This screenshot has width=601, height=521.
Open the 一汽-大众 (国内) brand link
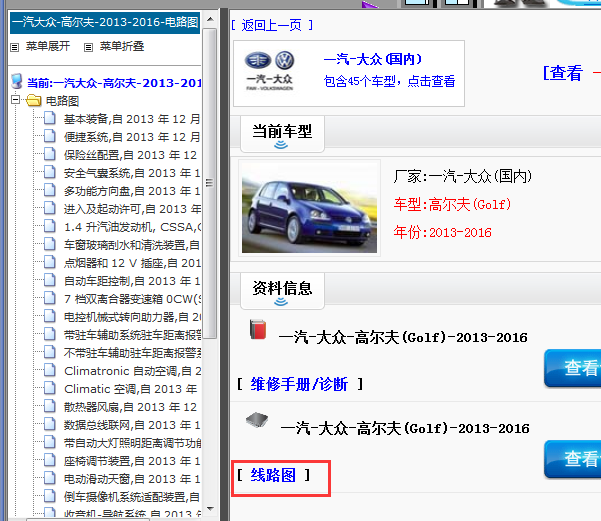[373, 59]
